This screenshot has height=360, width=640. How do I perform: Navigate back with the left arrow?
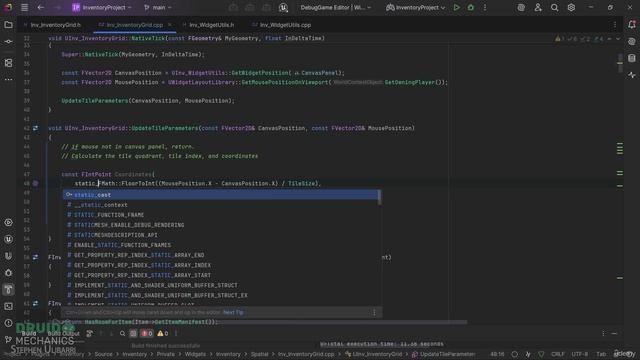click(40, 7)
